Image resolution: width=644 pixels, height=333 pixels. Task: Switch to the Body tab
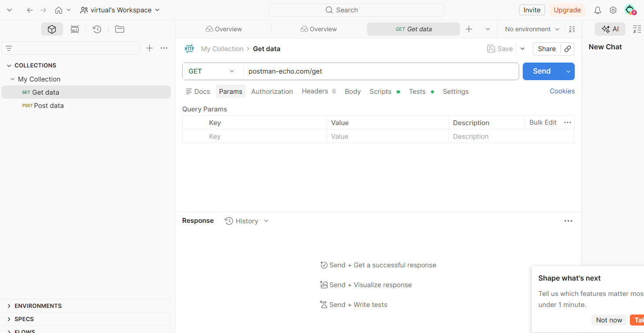click(353, 92)
